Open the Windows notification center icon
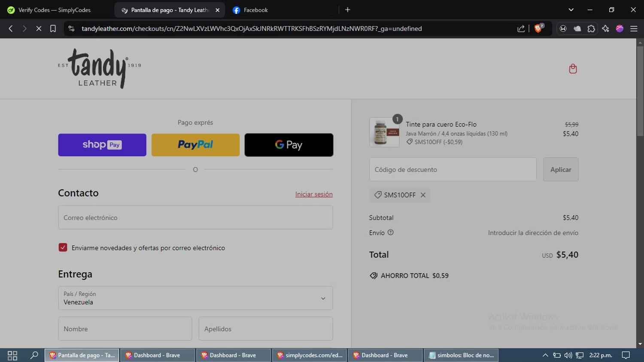644x362 pixels. [x=626, y=356]
